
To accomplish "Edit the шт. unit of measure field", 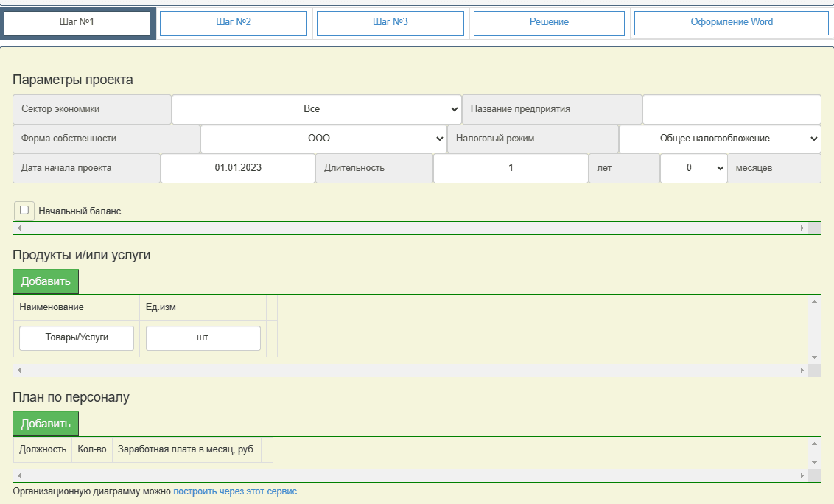I will [x=203, y=338].
